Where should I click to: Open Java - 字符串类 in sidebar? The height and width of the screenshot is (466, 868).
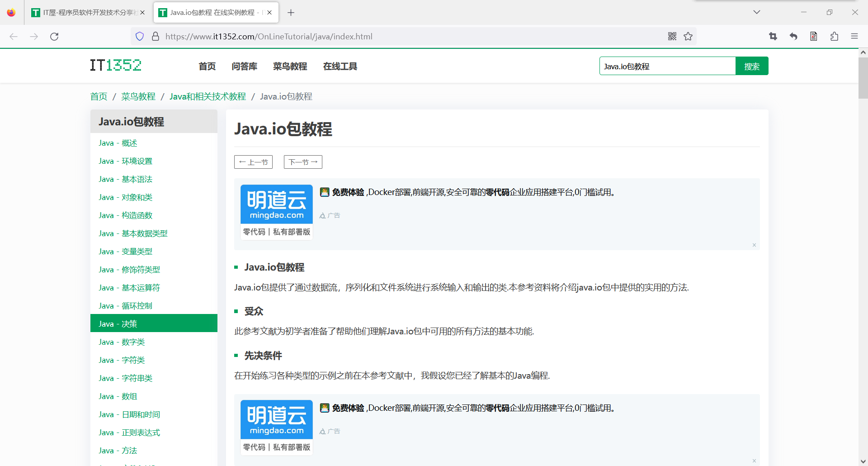pos(154,378)
